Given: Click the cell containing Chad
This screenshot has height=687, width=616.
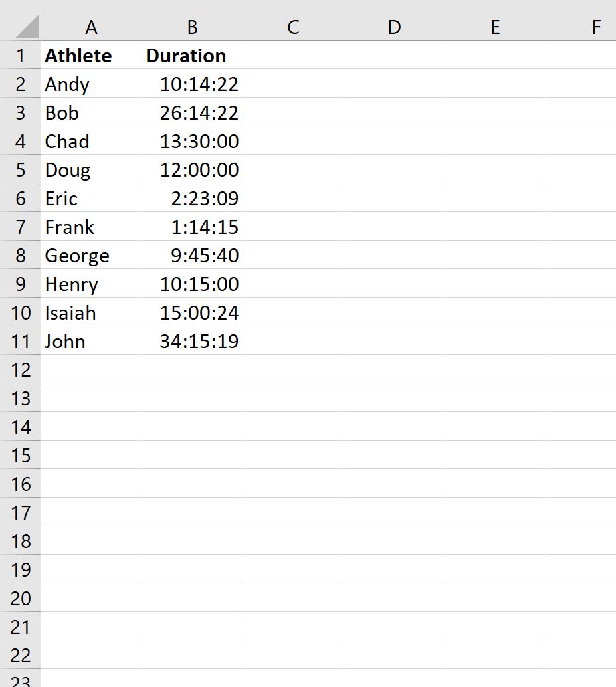Looking at the screenshot, I should tap(91, 141).
